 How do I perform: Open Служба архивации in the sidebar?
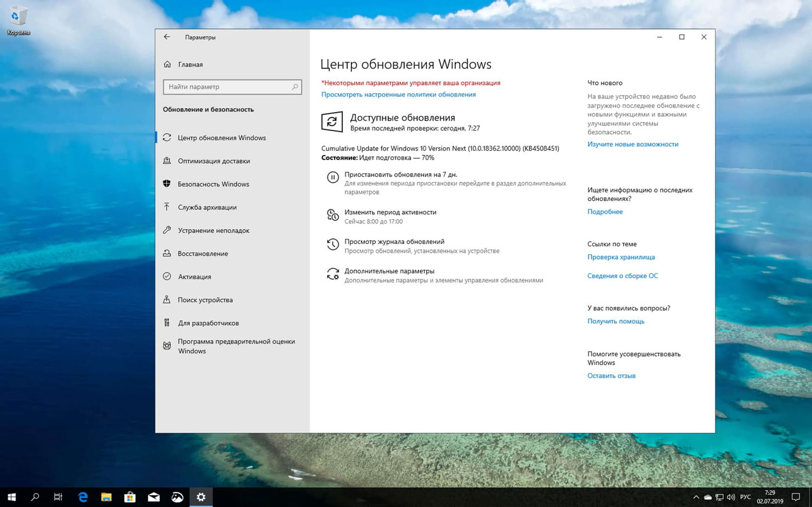207,207
